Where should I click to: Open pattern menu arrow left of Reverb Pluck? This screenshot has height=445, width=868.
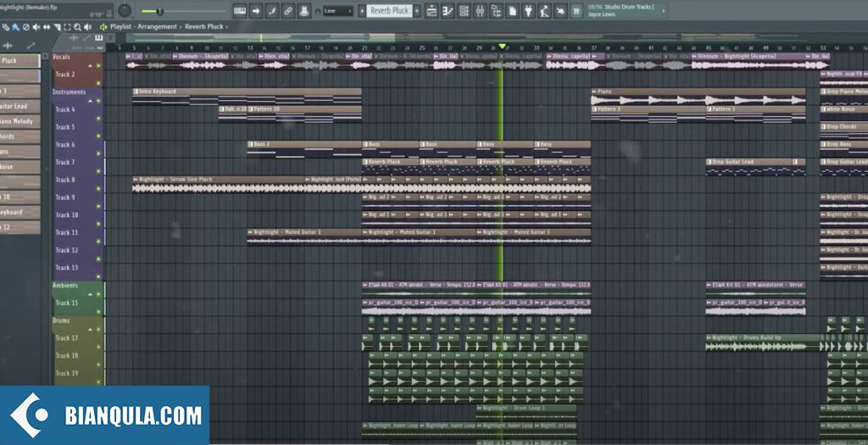(x=361, y=10)
